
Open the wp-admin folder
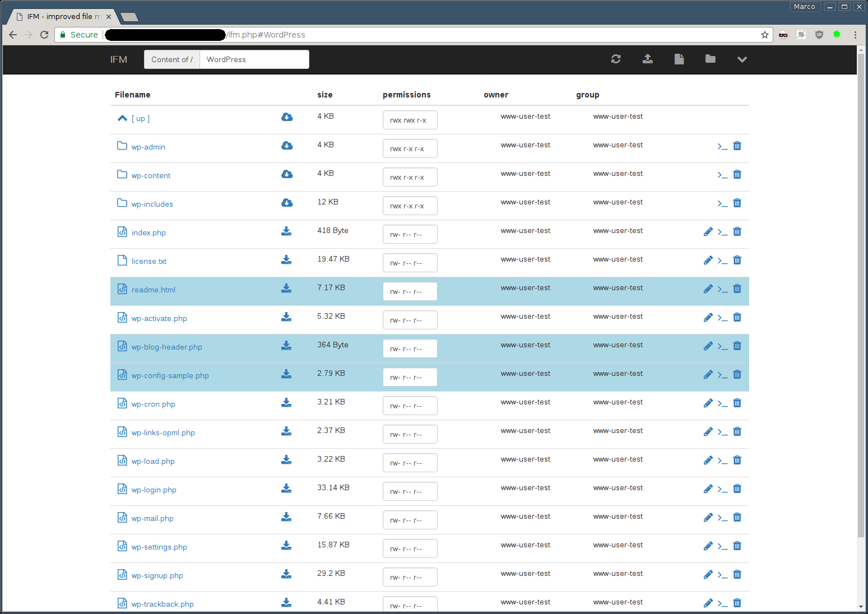[x=148, y=147]
